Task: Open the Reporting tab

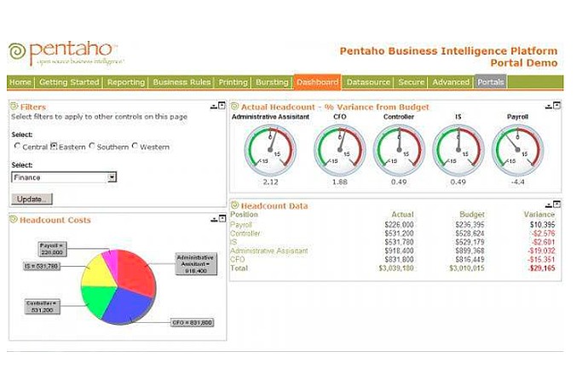Action: click(x=126, y=82)
